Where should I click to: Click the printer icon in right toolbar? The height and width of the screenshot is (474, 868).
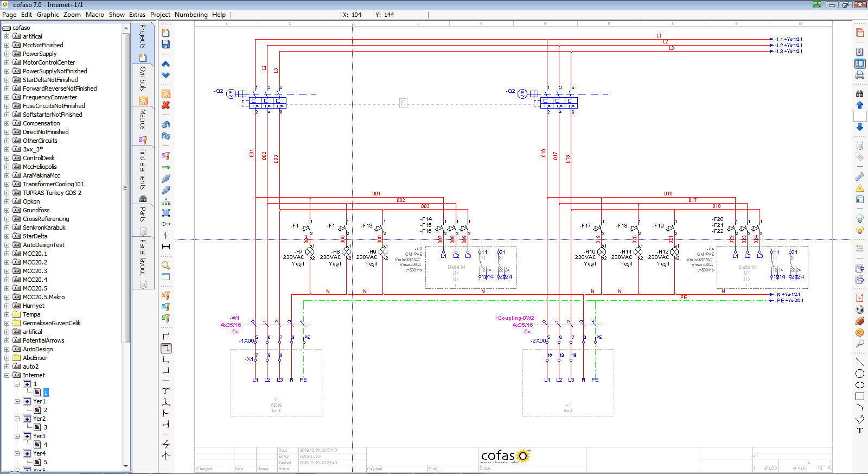click(x=860, y=75)
